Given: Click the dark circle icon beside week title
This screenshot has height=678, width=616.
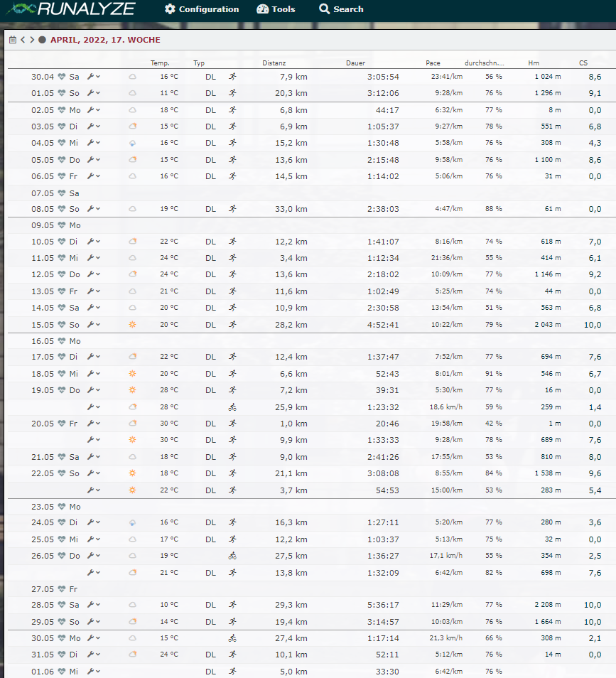Looking at the screenshot, I should point(43,40).
